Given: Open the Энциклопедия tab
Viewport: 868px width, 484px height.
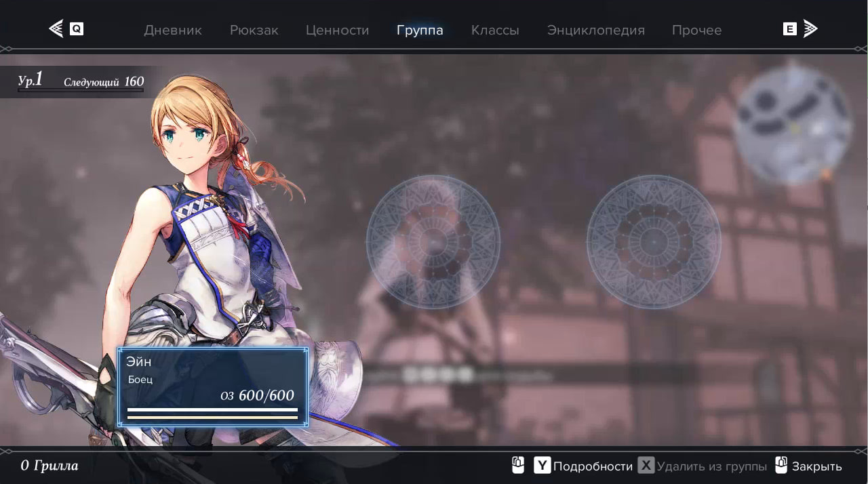Looking at the screenshot, I should pyautogui.click(x=595, y=31).
